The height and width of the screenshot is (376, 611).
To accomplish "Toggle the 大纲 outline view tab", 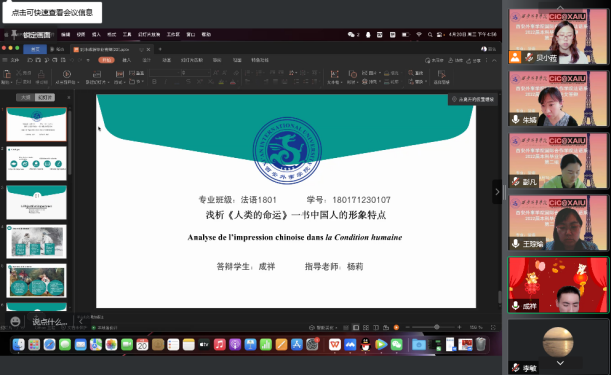I will click(26, 97).
